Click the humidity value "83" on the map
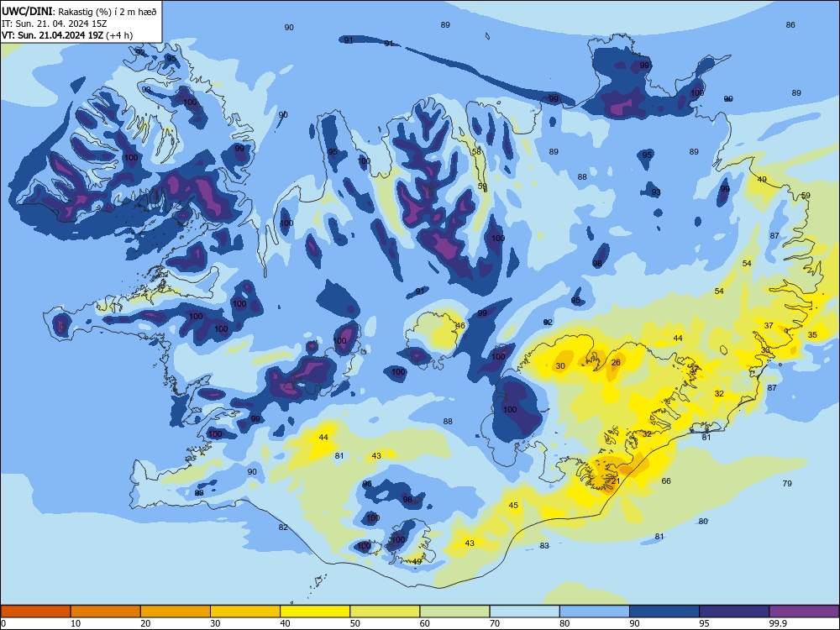Screen dimensions: 840x630 coord(544,546)
